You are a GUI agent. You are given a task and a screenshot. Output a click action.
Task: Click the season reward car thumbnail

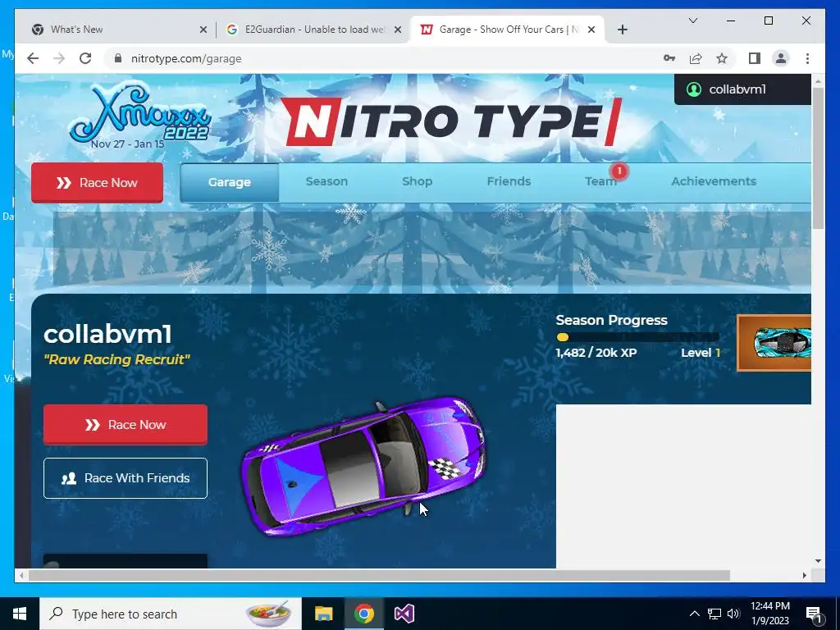pyautogui.click(x=774, y=343)
